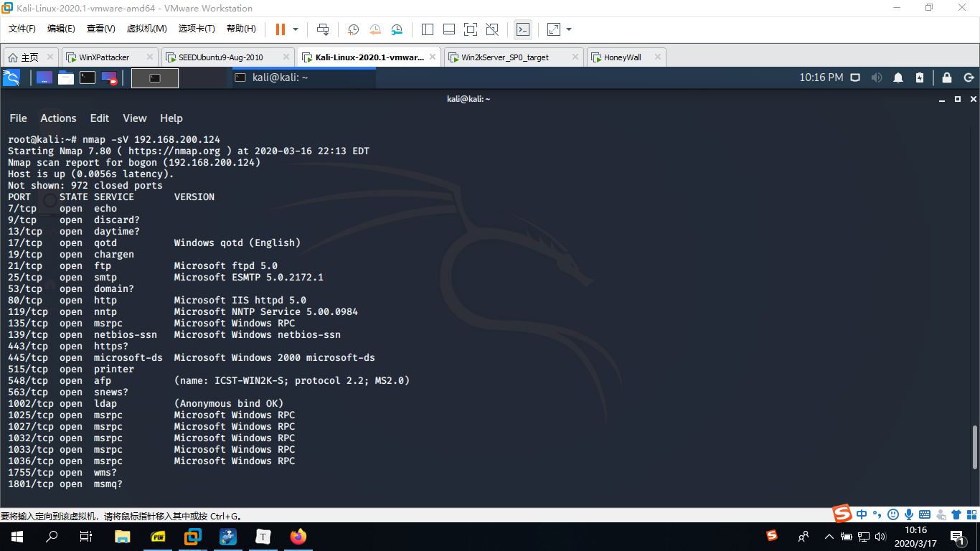Open the Windows Start menu

[x=17, y=537]
